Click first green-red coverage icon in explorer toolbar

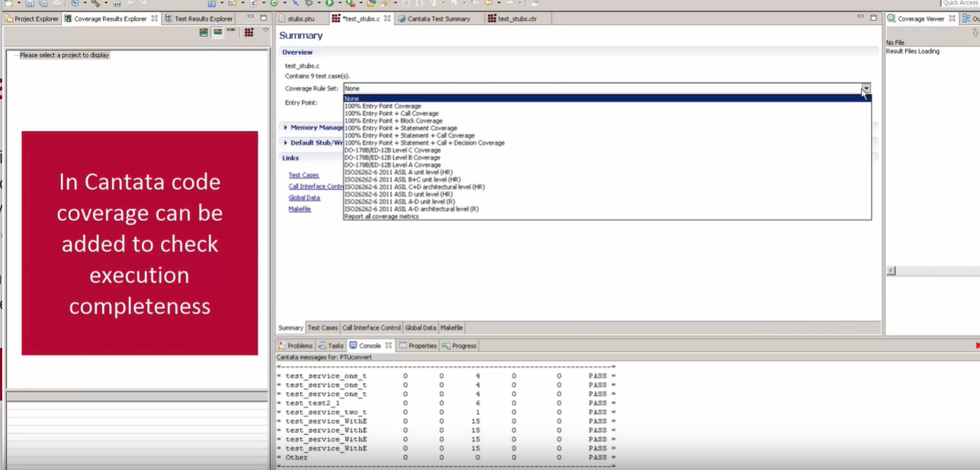[204, 32]
